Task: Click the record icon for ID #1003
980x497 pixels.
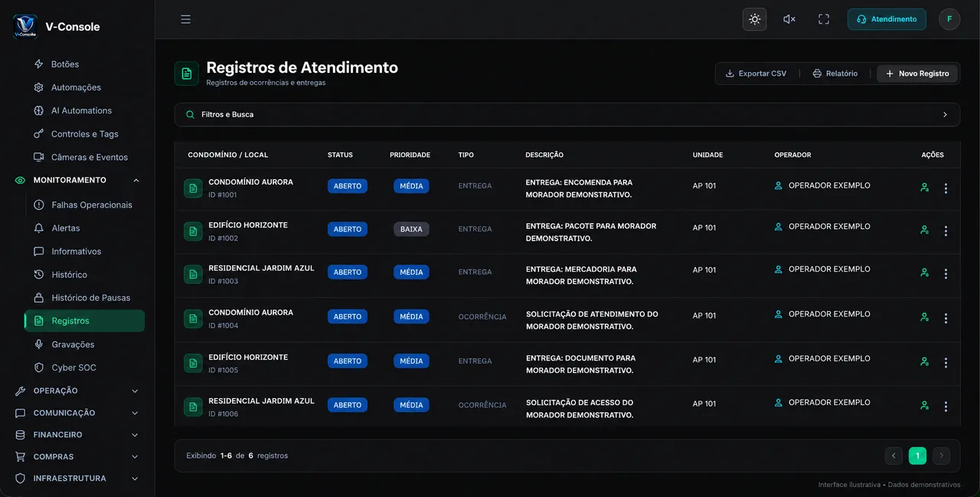Action: point(193,274)
